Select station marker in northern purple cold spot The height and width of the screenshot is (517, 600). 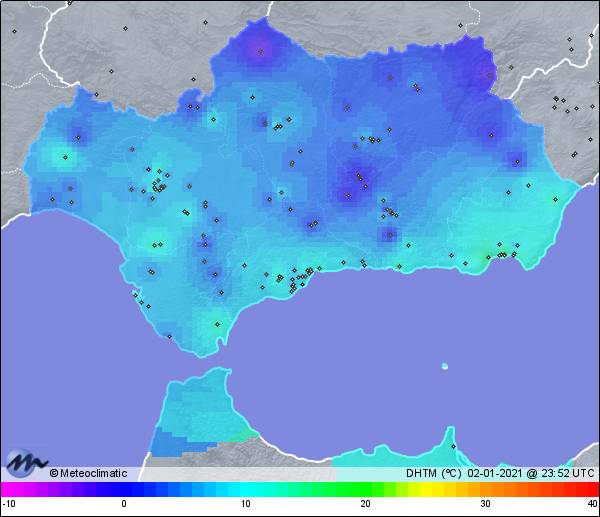coord(261,51)
